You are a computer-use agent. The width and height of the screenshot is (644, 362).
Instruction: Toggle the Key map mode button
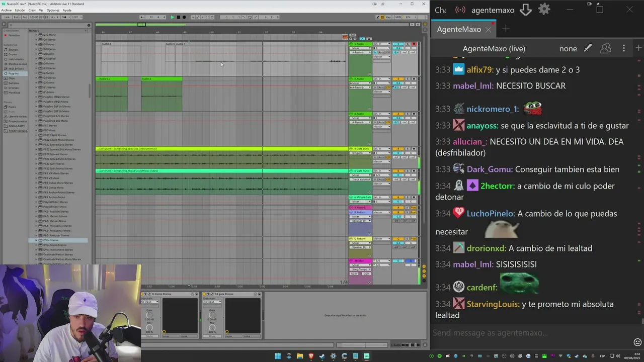tap(388, 17)
